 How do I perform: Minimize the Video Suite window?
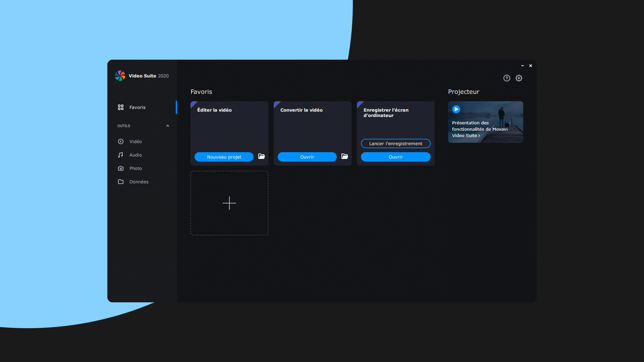(522, 66)
